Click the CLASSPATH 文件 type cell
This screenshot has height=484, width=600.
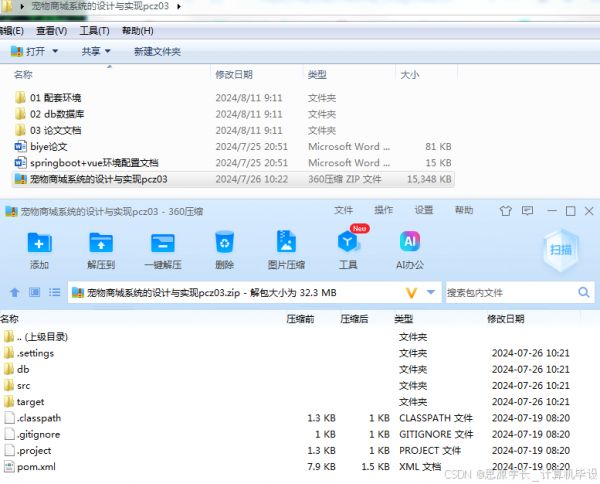click(x=436, y=418)
